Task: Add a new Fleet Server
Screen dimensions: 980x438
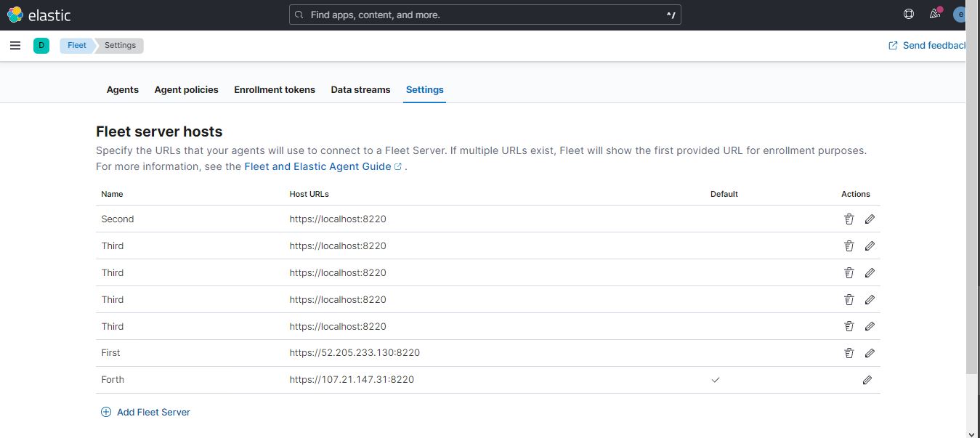Action: tap(145, 412)
